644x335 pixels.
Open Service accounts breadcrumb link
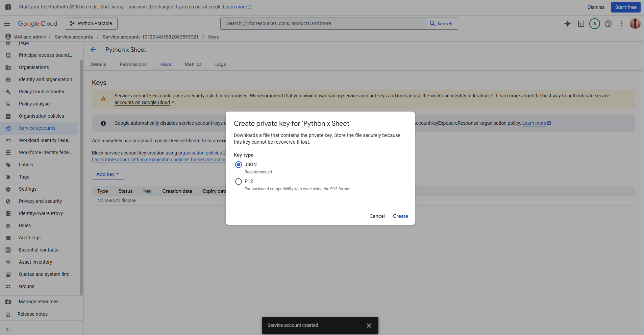74,37
